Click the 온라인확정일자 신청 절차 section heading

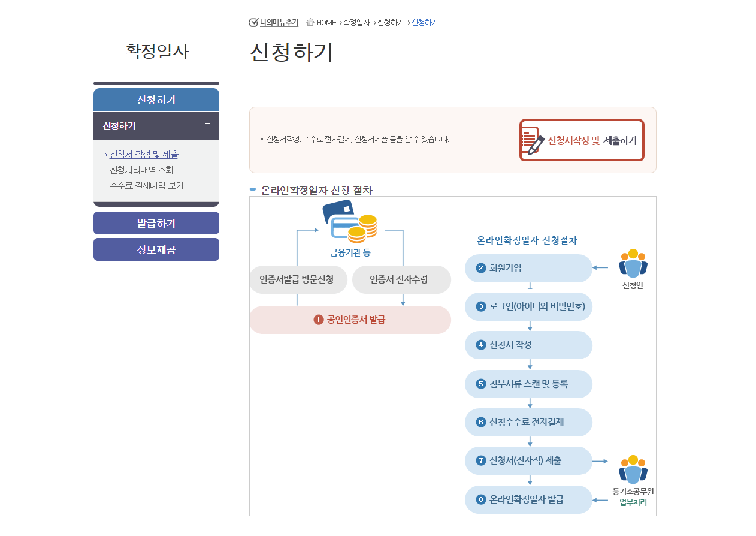click(x=316, y=190)
